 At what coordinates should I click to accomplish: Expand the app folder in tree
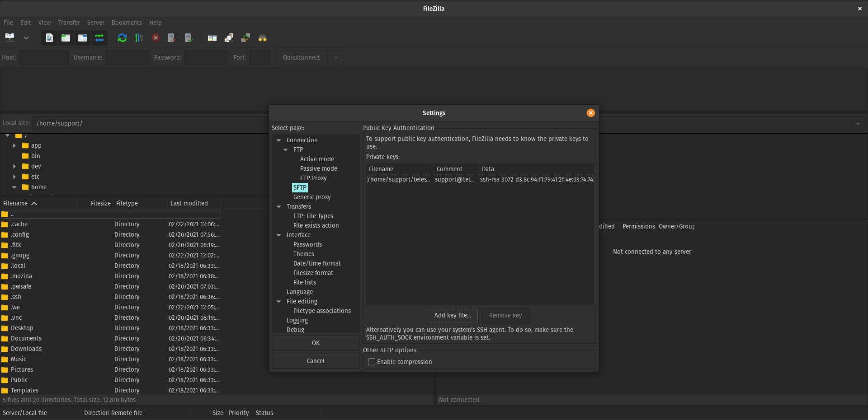coord(14,145)
